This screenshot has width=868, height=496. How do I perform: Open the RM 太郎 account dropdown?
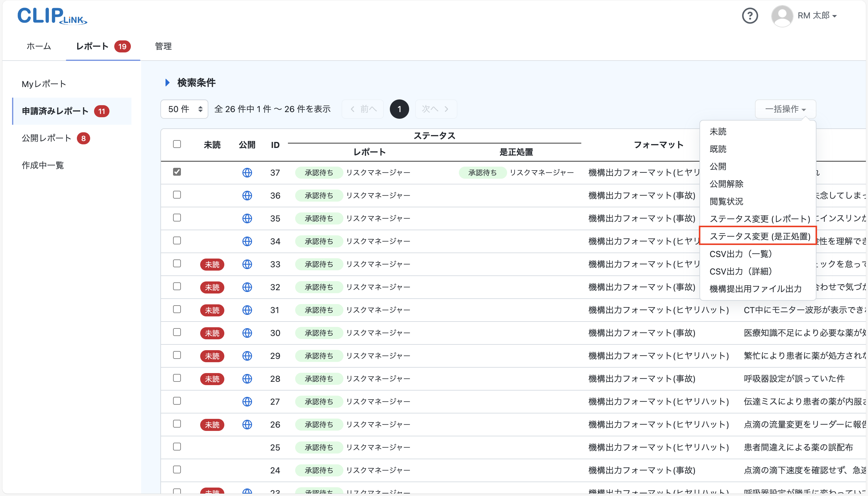click(x=818, y=15)
